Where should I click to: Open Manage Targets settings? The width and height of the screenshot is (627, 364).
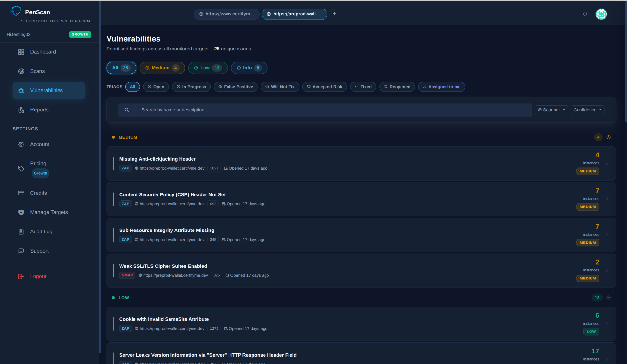point(49,212)
